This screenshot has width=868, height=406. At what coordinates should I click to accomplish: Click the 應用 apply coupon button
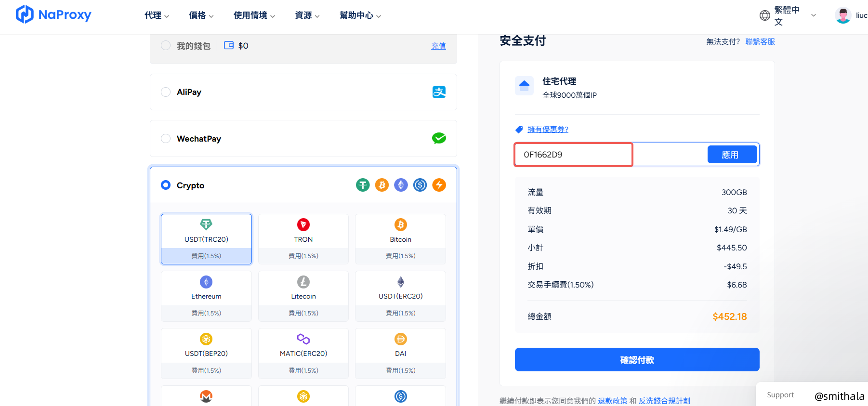[732, 155]
